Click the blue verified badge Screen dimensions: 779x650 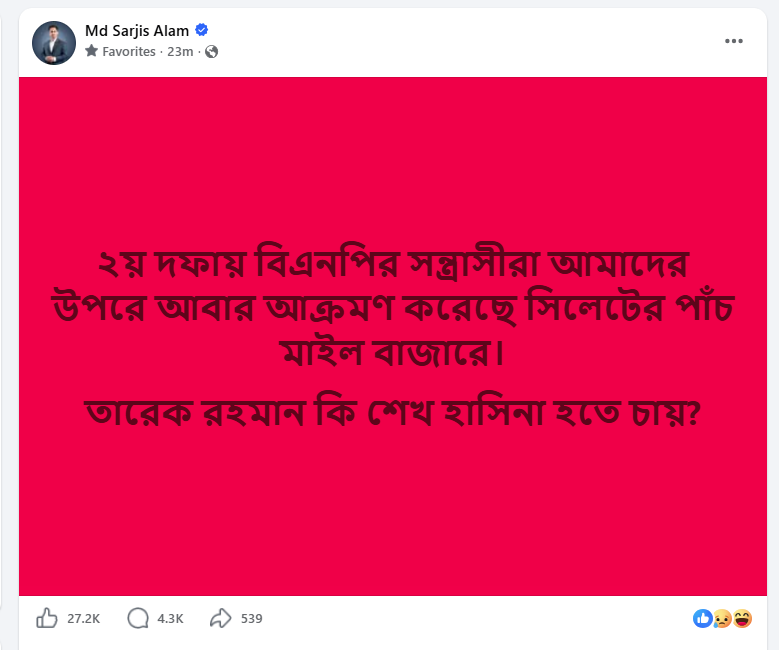[201, 30]
